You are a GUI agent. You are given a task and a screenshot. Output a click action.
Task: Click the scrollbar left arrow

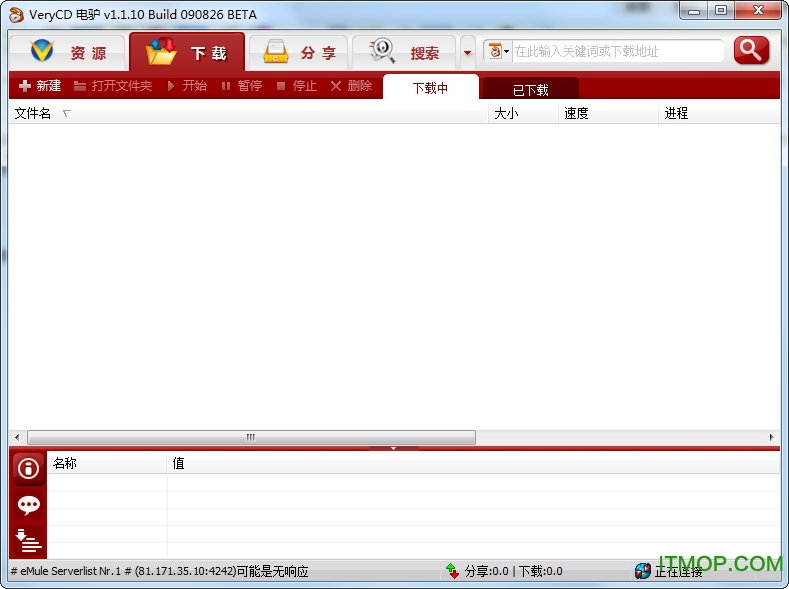pyautogui.click(x=17, y=437)
